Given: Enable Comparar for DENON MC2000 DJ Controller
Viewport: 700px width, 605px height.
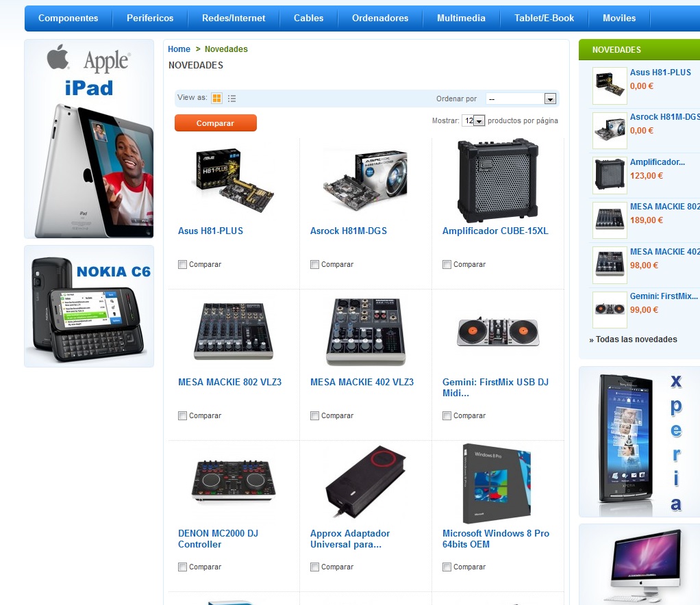Looking at the screenshot, I should pos(182,567).
